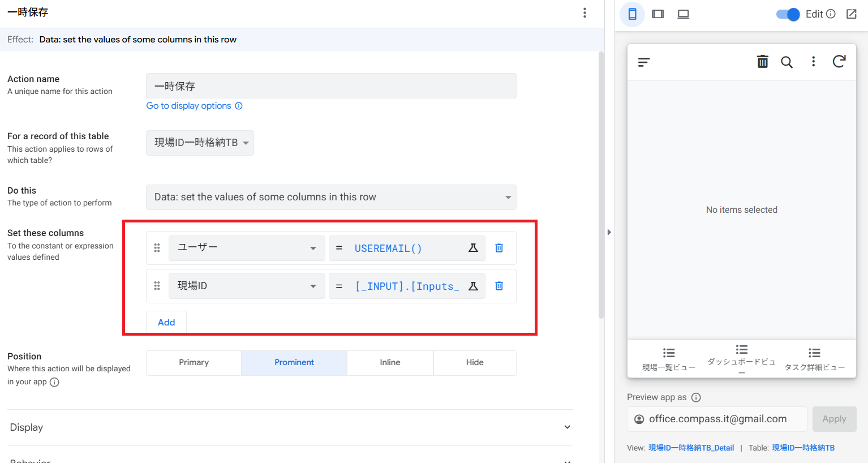The width and height of the screenshot is (868, 463).
Task: Click the Go to display options link
Action: (x=188, y=106)
